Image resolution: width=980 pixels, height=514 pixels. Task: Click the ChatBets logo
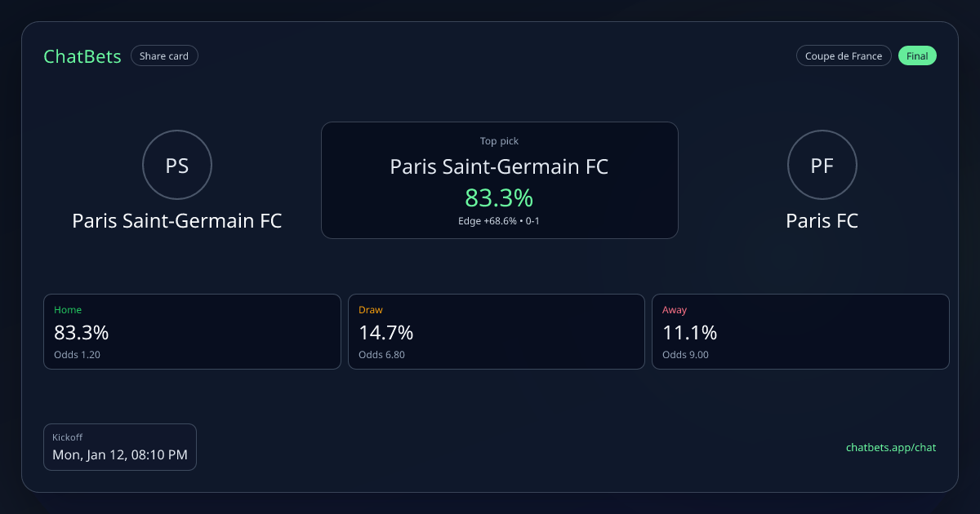[x=82, y=56]
